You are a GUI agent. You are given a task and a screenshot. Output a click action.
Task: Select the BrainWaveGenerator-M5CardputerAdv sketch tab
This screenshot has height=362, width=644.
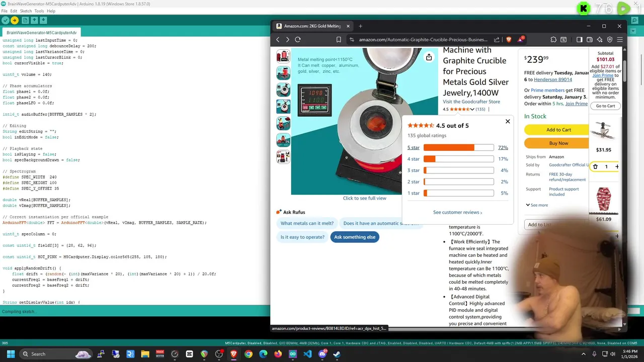(x=41, y=33)
